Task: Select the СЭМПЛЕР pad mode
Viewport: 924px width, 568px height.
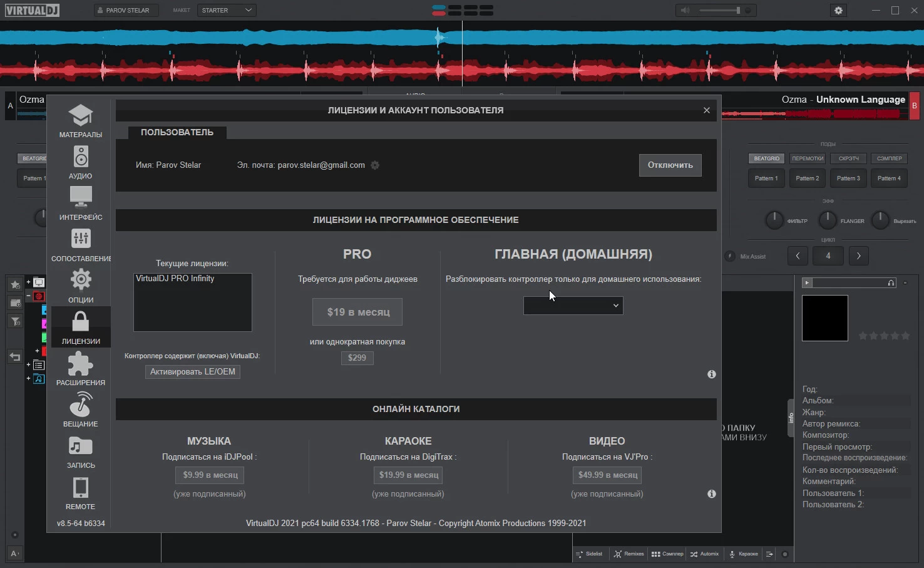Action: (889, 158)
